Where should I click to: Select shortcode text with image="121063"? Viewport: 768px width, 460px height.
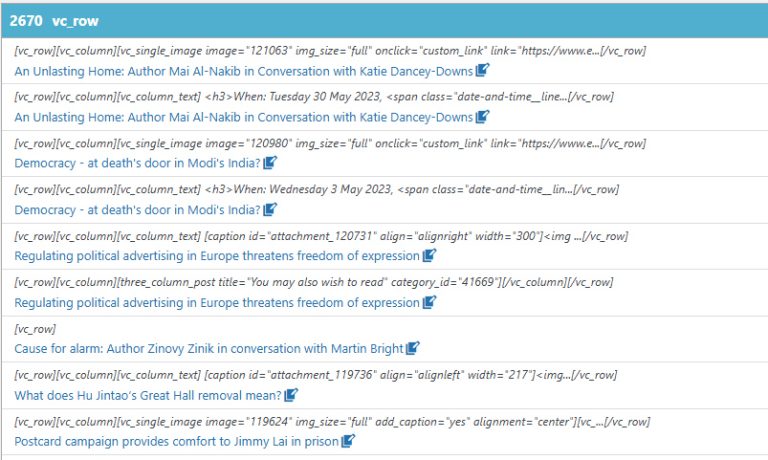330,51
